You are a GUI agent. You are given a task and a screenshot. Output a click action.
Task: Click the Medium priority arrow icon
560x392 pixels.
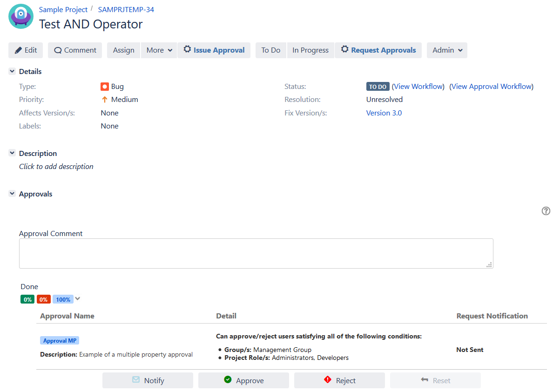pyautogui.click(x=105, y=100)
